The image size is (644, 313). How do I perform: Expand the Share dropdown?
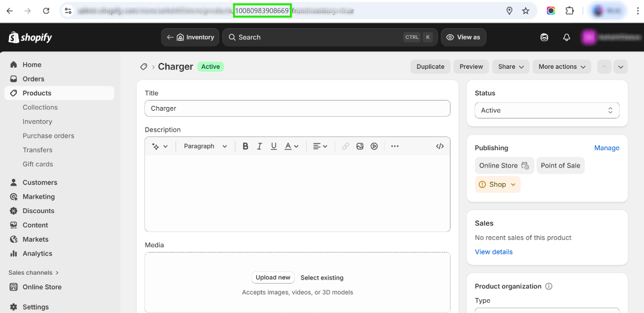coord(511,66)
